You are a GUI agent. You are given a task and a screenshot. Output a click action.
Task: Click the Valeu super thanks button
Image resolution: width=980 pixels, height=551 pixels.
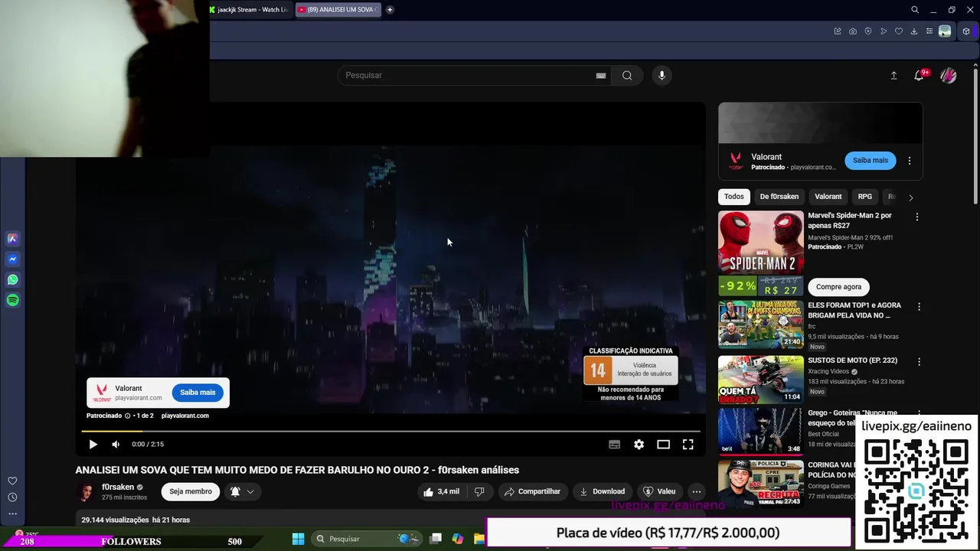[x=659, y=491]
